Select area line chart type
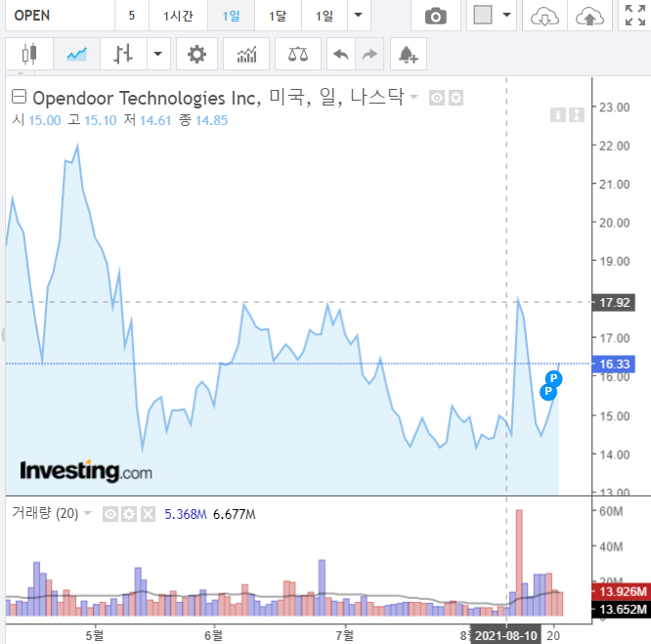The height and width of the screenshot is (644, 651). point(76,54)
